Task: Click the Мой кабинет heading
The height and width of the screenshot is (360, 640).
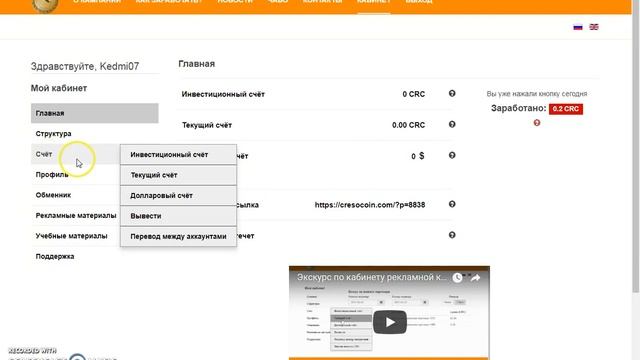Action: click(x=59, y=88)
